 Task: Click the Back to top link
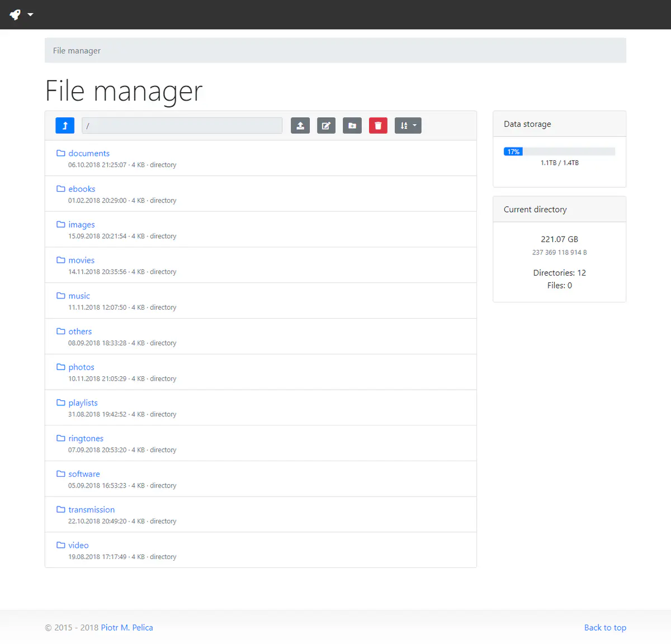coord(605,628)
